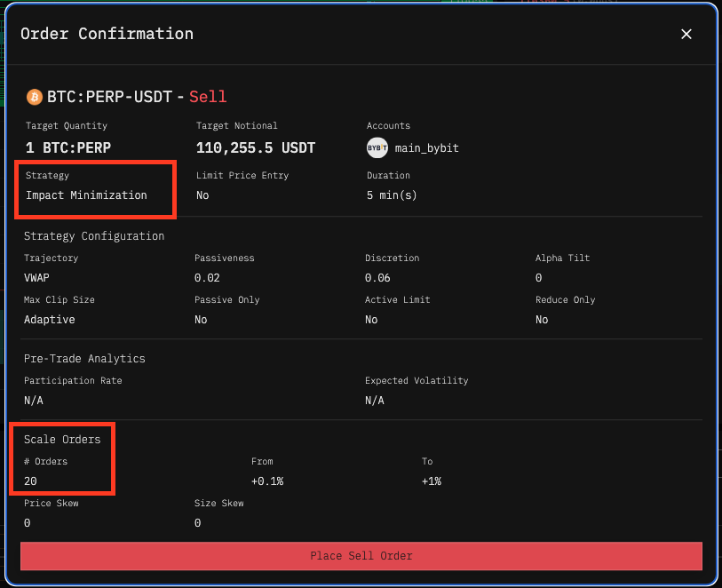Image resolution: width=722 pixels, height=588 pixels.
Task: Click the Bybit account logo icon
Action: (377, 147)
